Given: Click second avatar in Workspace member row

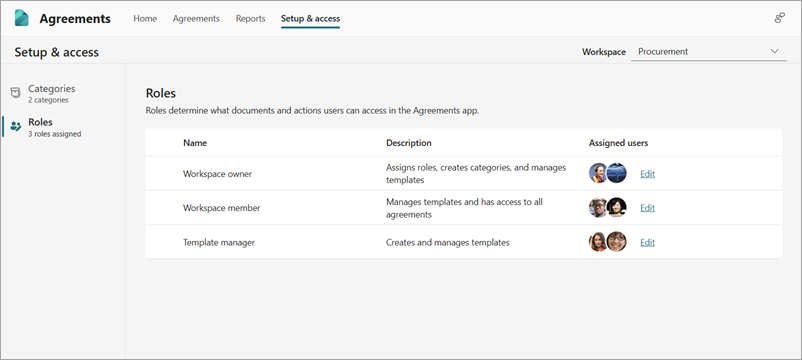Looking at the screenshot, I should click(x=616, y=208).
